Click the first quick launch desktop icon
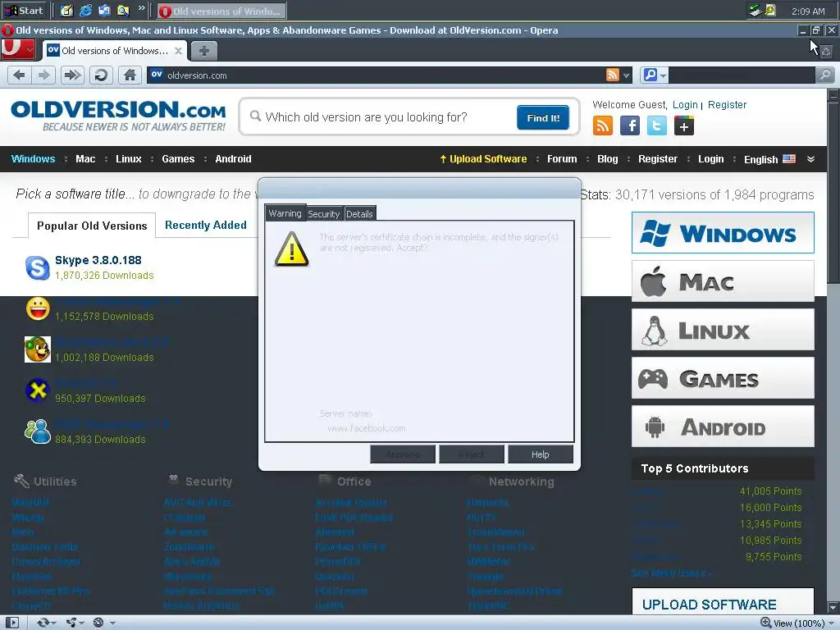This screenshot has width=840, height=630. tap(66, 10)
